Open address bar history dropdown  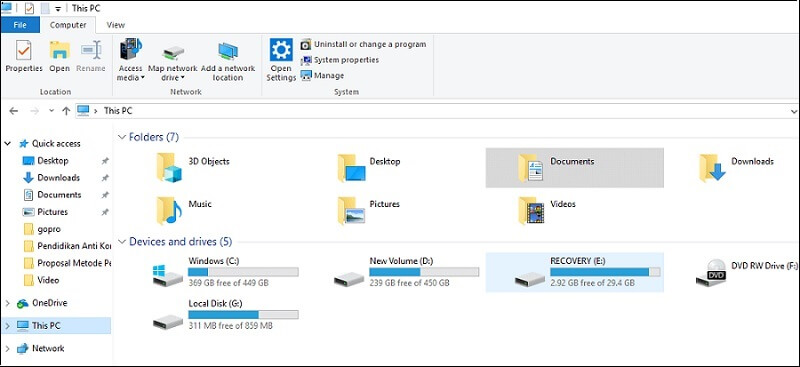pos(793,111)
